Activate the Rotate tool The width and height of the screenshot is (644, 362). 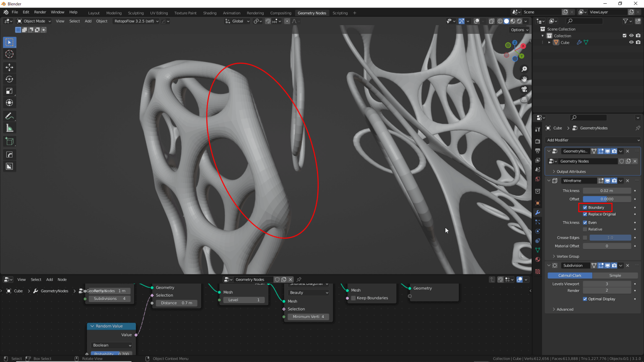pos(9,79)
